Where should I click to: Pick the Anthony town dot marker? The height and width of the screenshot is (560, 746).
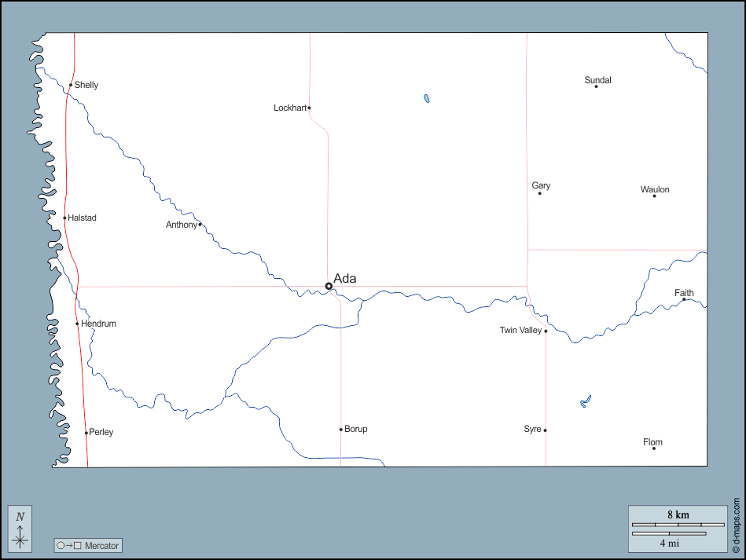(200, 225)
